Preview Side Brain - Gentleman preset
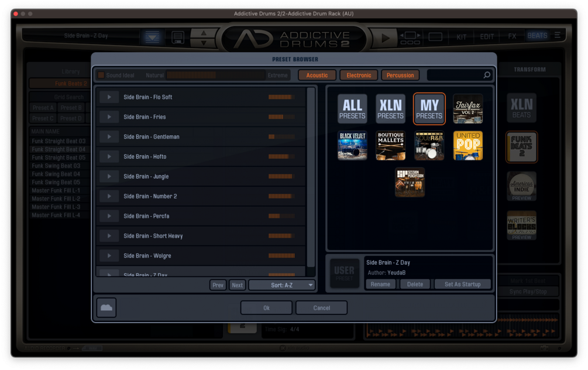 pyautogui.click(x=109, y=137)
